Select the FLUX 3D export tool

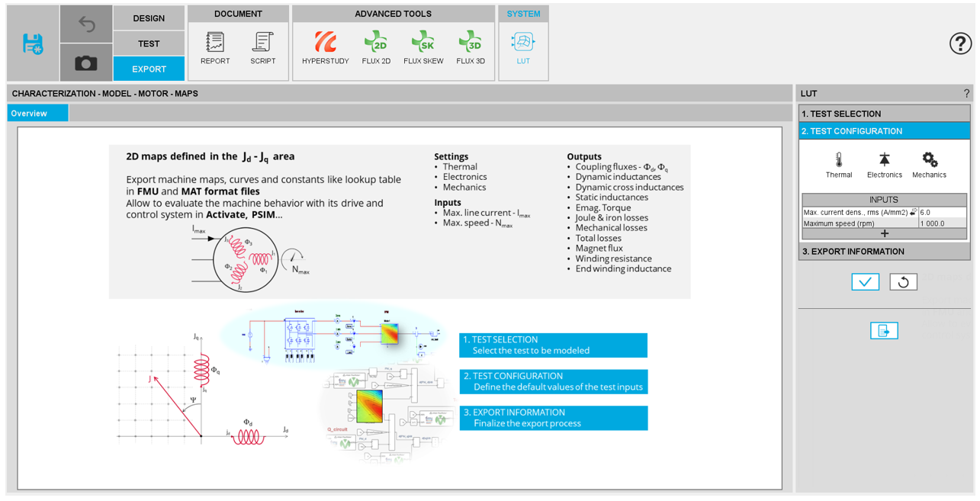(471, 48)
